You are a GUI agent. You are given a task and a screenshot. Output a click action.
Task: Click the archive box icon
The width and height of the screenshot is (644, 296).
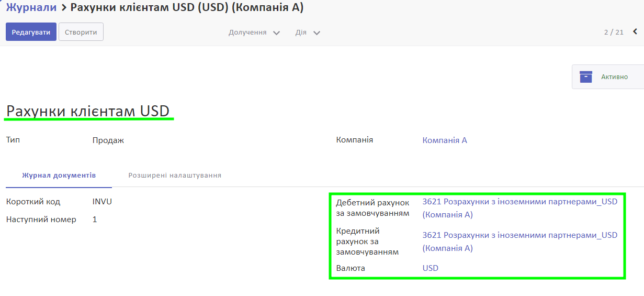(x=585, y=77)
